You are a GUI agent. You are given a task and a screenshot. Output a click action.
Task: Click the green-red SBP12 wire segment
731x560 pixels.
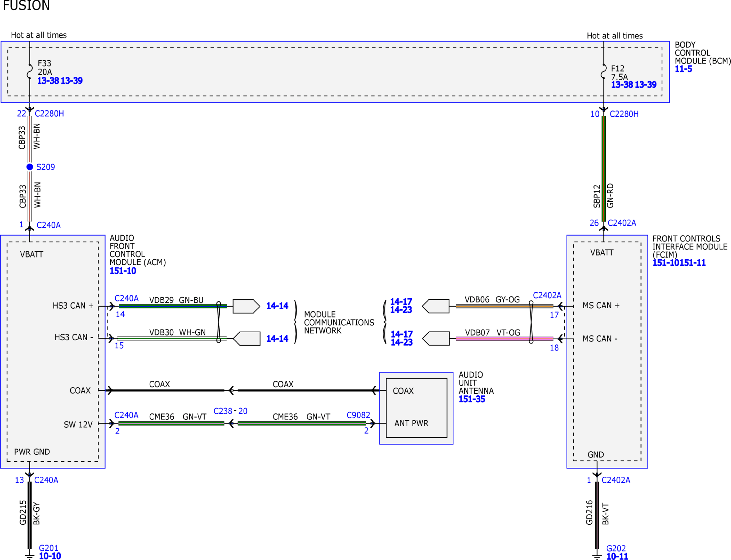604,168
